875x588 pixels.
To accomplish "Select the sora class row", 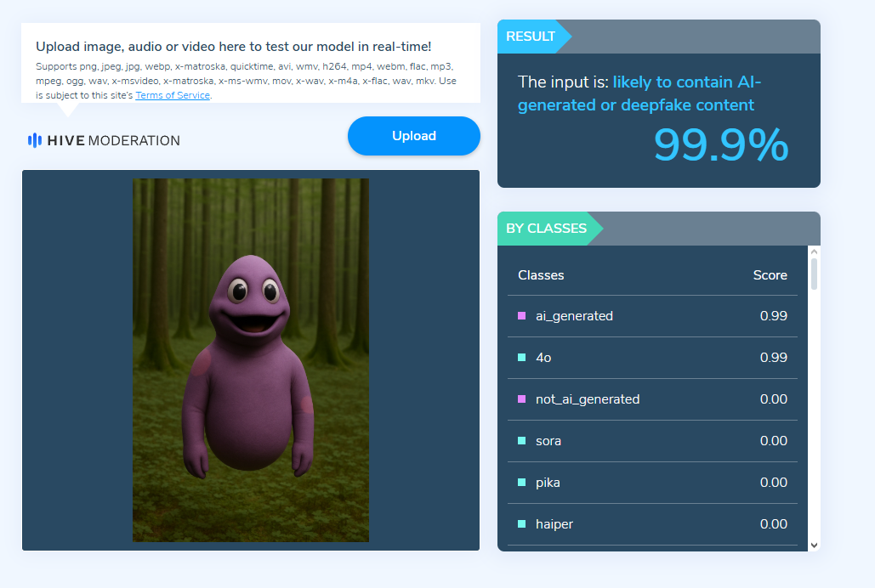I will 652,441.
